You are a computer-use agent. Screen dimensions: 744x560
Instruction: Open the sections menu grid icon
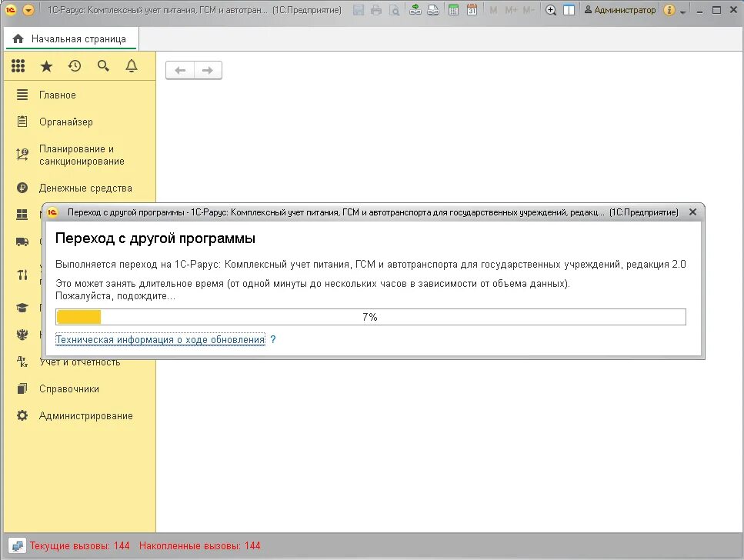coord(18,66)
